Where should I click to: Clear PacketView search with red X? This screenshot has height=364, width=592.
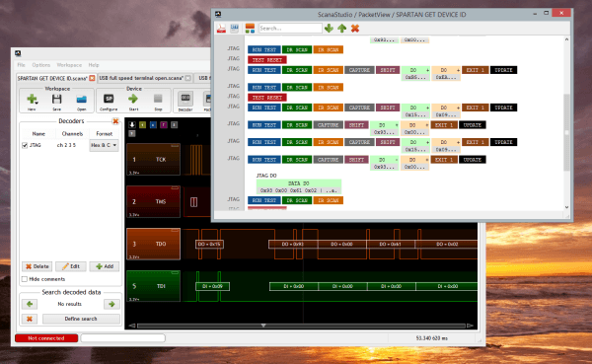355,28
